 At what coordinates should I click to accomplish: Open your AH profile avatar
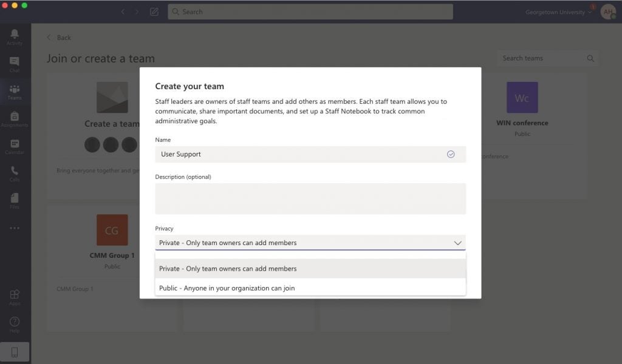click(x=608, y=12)
